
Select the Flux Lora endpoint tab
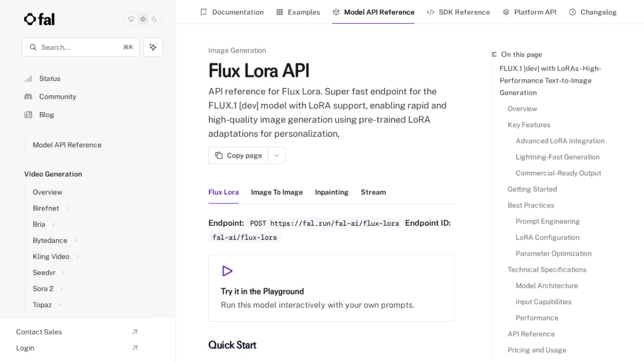click(224, 192)
